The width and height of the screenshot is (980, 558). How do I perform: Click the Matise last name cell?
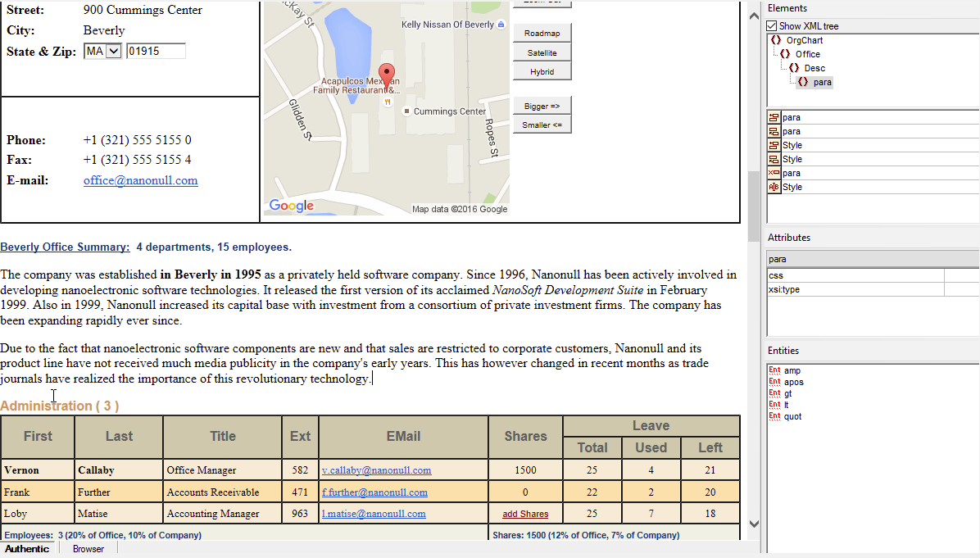[x=119, y=514]
